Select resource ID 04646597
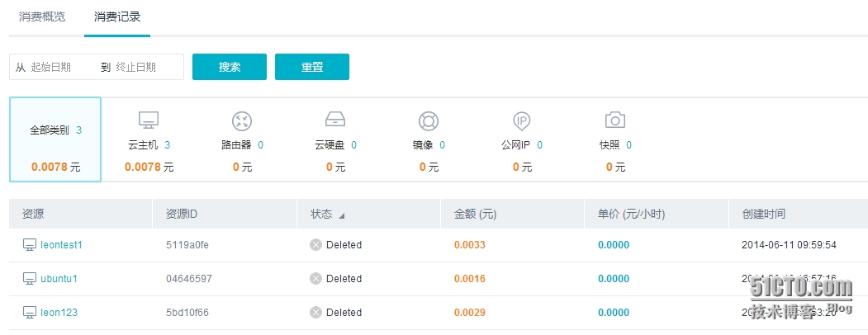The image size is (868, 335). click(189, 279)
